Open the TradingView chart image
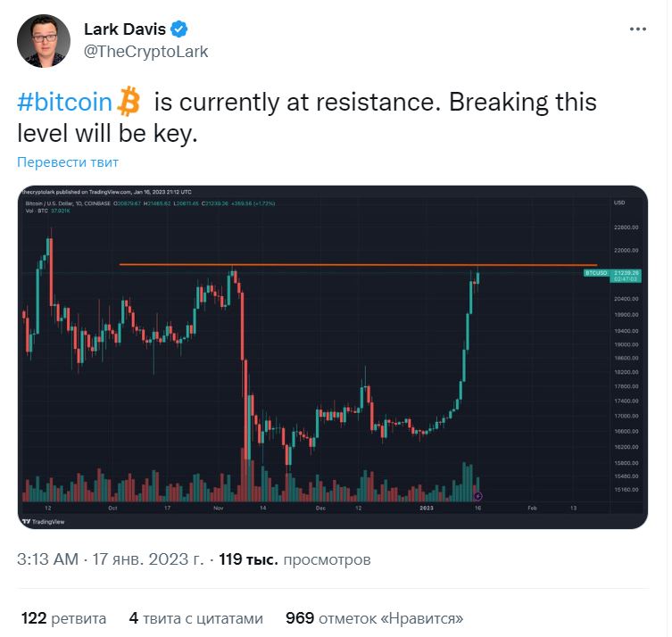The image size is (672, 637). pyautogui.click(x=333, y=357)
